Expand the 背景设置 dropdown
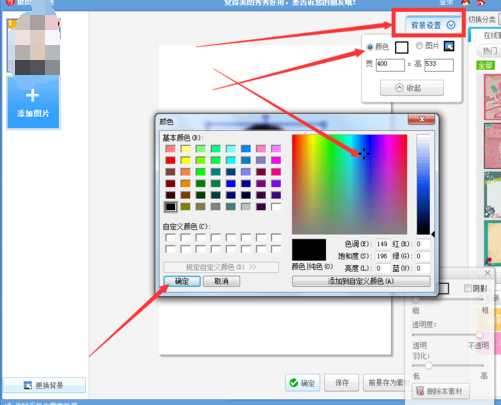 point(451,25)
